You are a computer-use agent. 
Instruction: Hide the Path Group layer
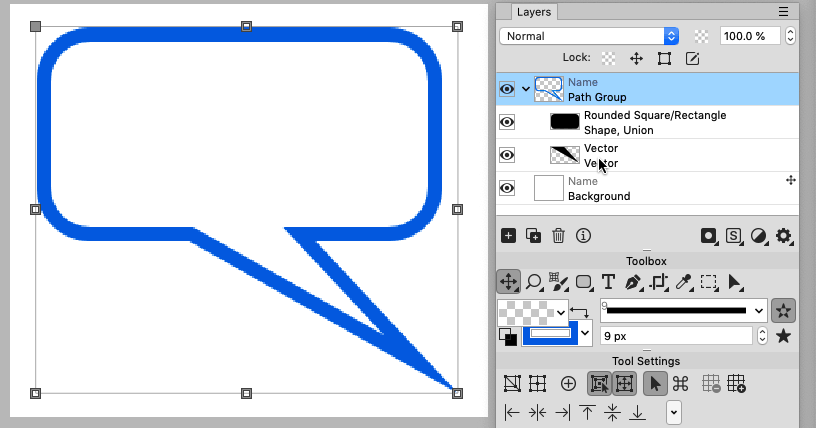coord(507,89)
